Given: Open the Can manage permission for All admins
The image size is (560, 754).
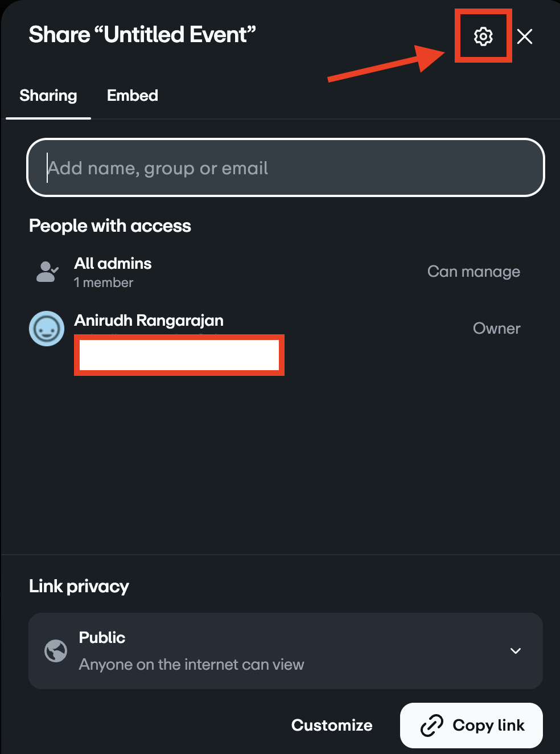Looking at the screenshot, I should tap(473, 272).
